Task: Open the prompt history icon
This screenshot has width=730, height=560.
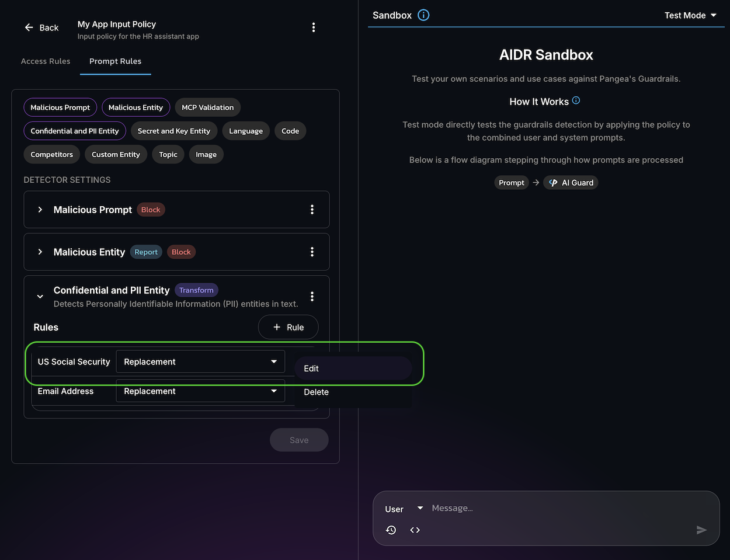Action: (x=391, y=530)
